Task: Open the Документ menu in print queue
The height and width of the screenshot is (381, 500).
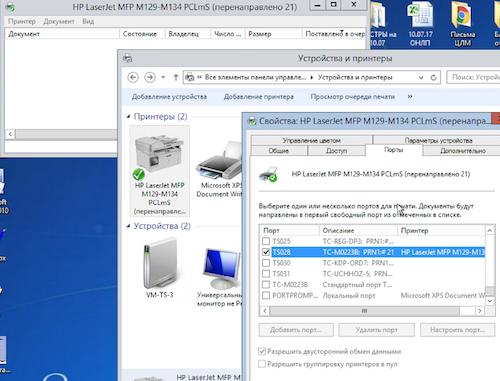Action: (59, 21)
